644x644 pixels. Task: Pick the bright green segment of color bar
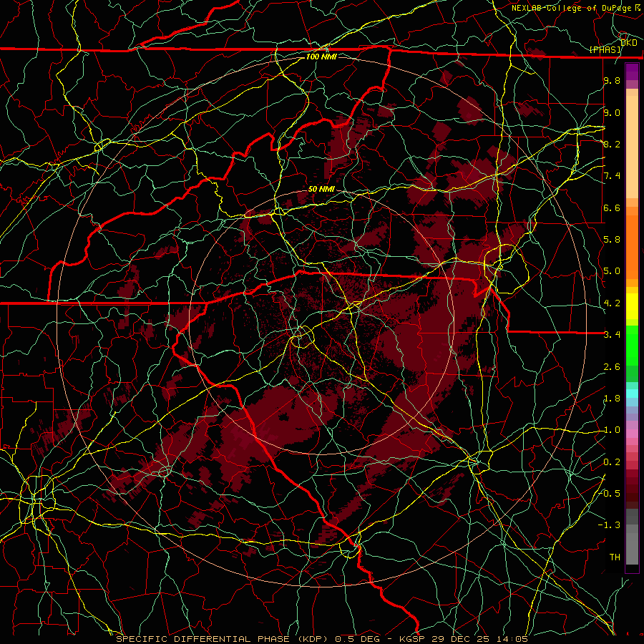(x=632, y=344)
